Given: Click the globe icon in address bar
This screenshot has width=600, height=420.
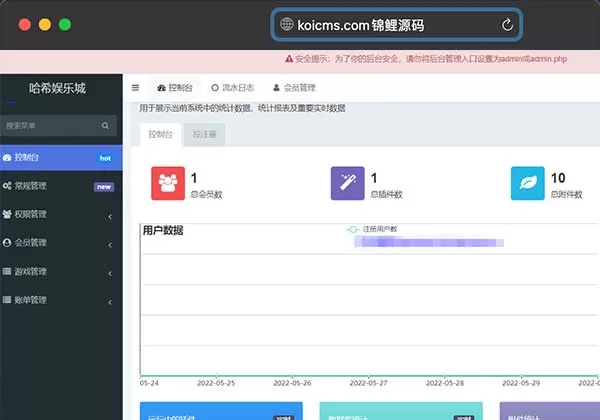Looking at the screenshot, I should (x=287, y=24).
